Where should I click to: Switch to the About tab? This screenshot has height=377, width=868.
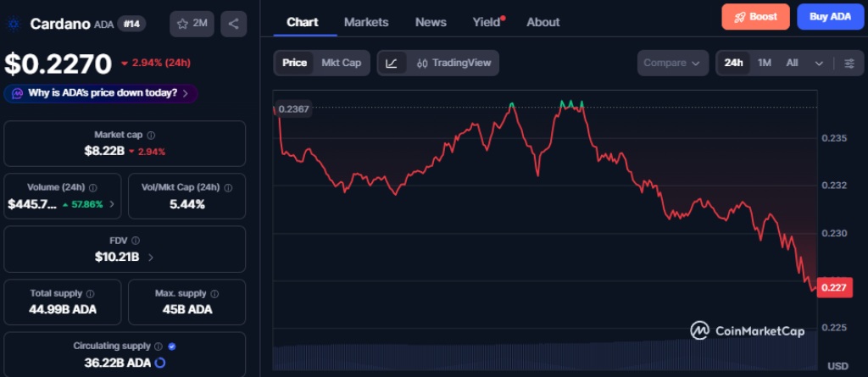tap(543, 22)
